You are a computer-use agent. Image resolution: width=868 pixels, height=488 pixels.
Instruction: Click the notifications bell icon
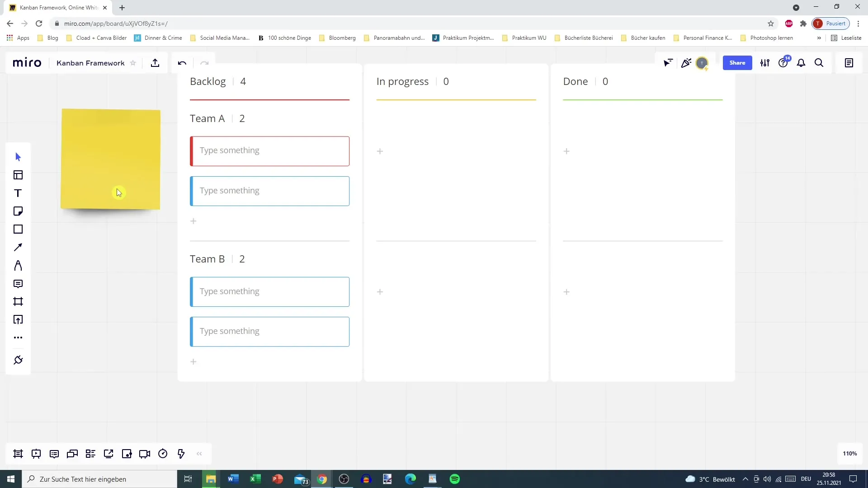click(802, 62)
